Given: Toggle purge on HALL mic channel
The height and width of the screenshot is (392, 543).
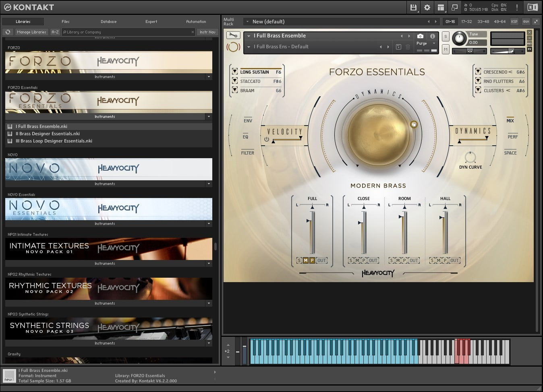Looking at the screenshot, I should point(445,260).
